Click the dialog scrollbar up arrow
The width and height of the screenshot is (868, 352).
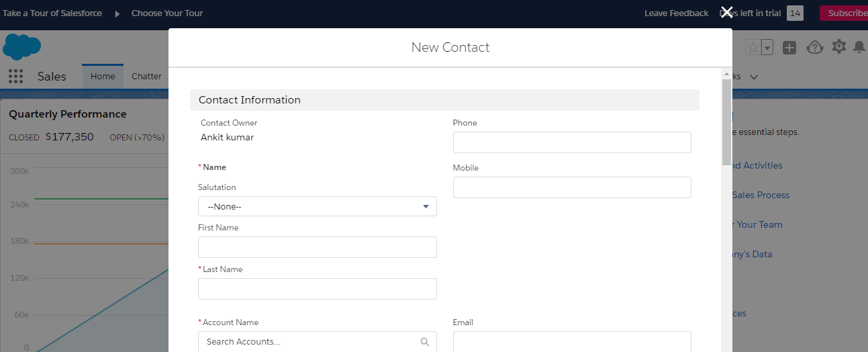[726, 73]
